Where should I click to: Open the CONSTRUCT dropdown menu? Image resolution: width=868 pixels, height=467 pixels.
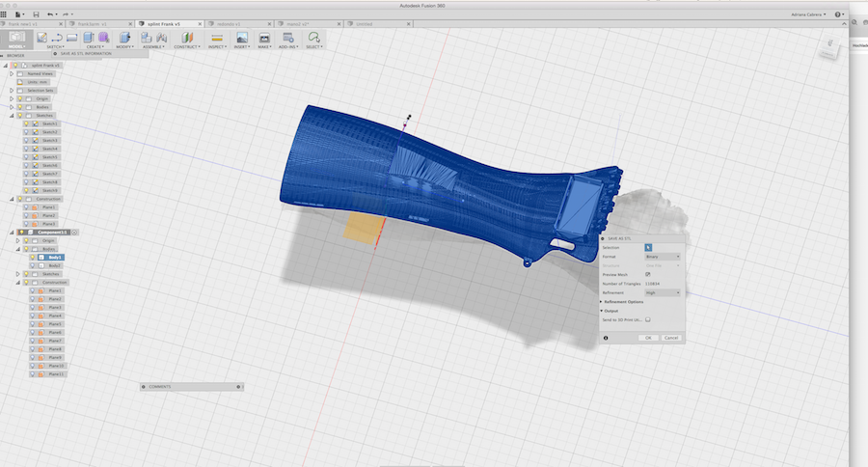click(x=187, y=47)
